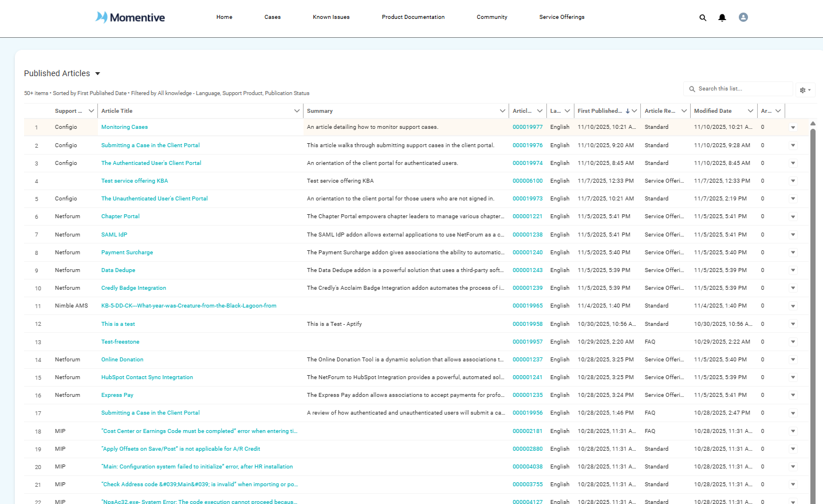
Task: Open the search magnifier icon in header
Action: (x=703, y=18)
